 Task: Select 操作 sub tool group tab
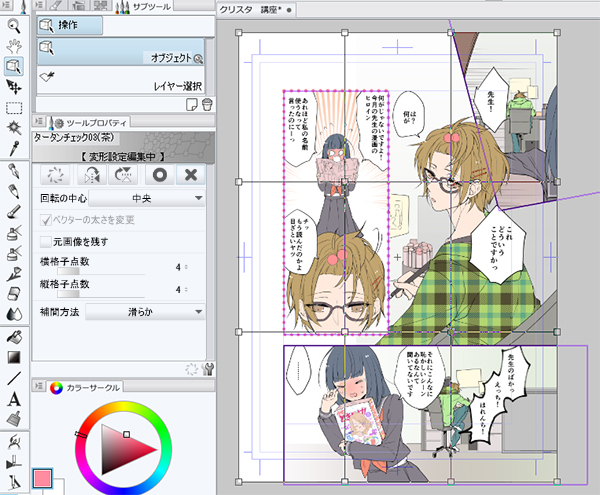point(70,25)
